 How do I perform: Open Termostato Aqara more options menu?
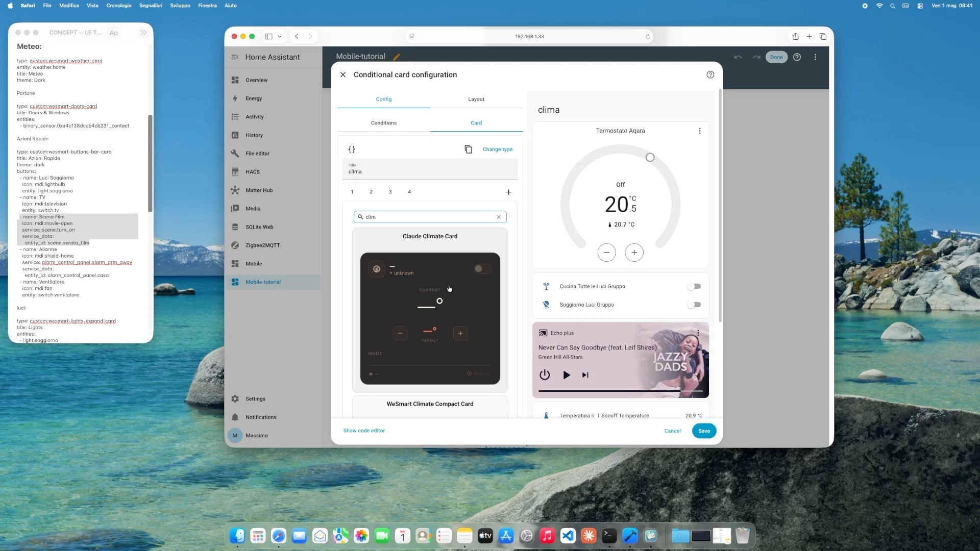click(x=700, y=131)
